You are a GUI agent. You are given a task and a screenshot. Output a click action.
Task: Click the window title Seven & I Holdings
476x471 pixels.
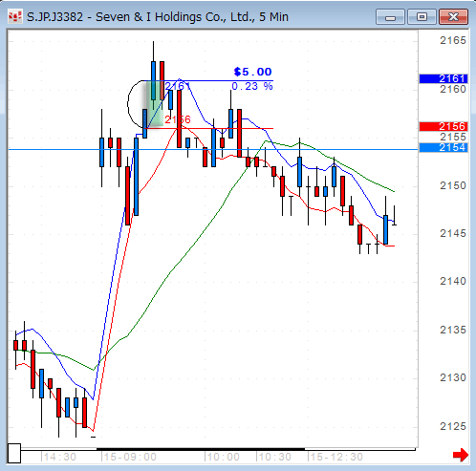pyautogui.click(x=157, y=17)
